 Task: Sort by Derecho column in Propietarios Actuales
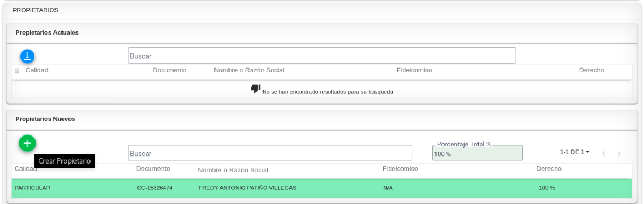click(591, 70)
